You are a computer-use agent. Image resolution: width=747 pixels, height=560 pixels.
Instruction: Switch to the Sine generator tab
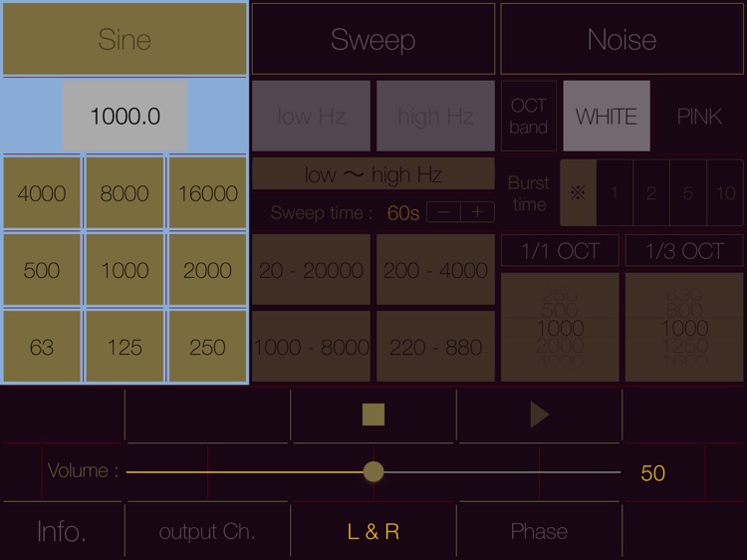124,39
